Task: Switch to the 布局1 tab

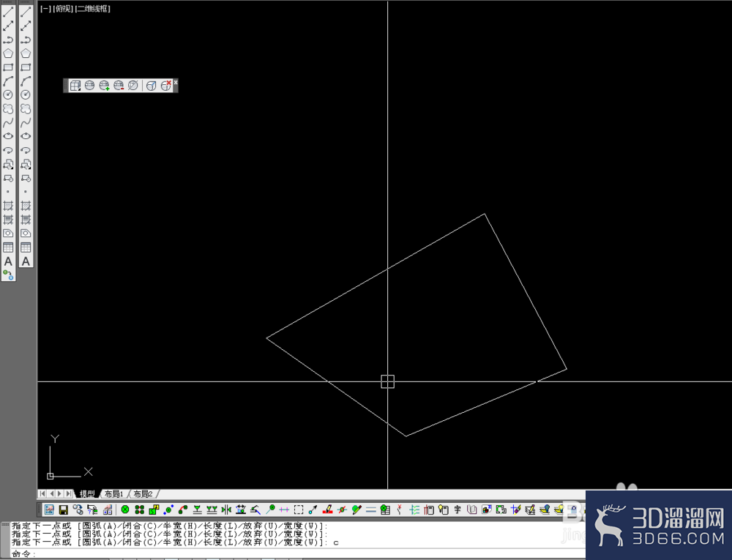Action: coord(114,493)
